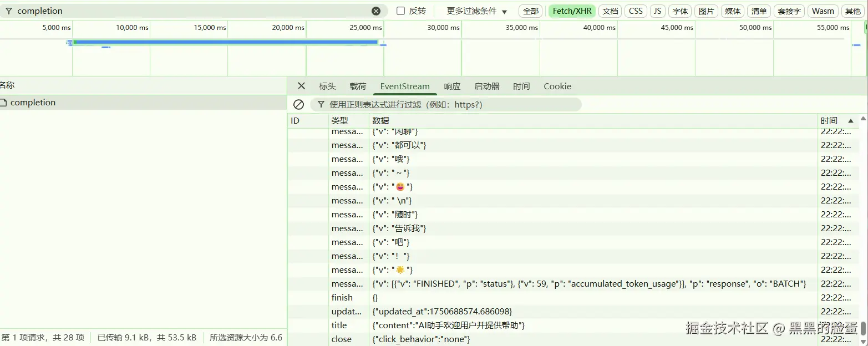The height and width of the screenshot is (346, 868).
Task: Select the completion request row
Action: [143, 103]
